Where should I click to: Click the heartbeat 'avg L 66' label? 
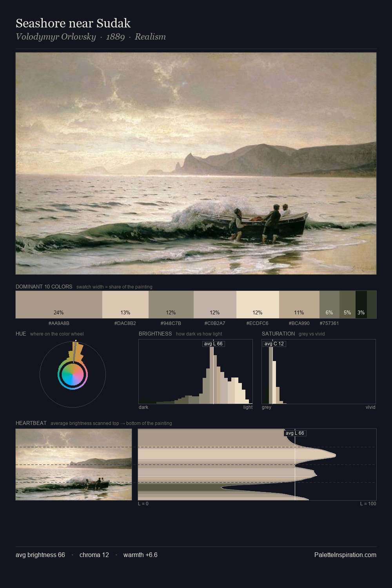click(295, 433)
